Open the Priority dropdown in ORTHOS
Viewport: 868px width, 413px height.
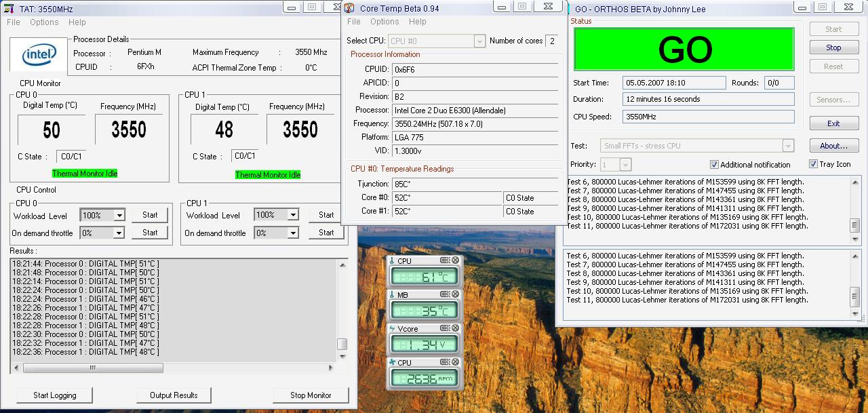(625, 165)
